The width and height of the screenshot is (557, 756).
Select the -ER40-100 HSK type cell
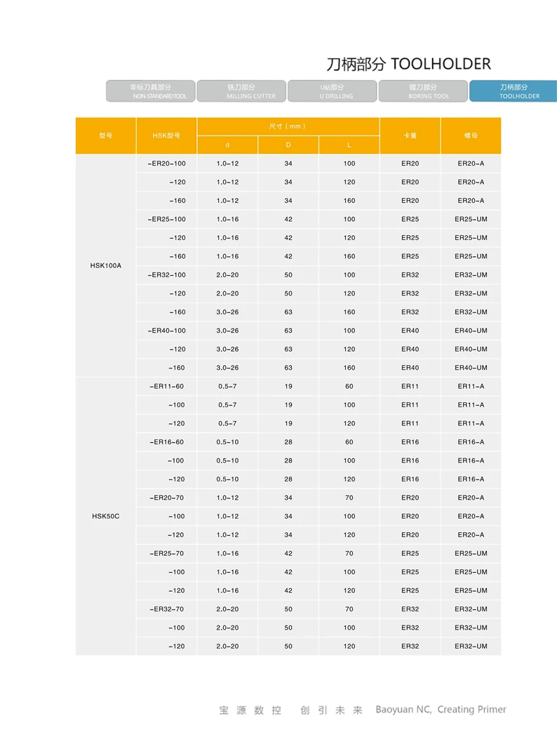point(167,331)
